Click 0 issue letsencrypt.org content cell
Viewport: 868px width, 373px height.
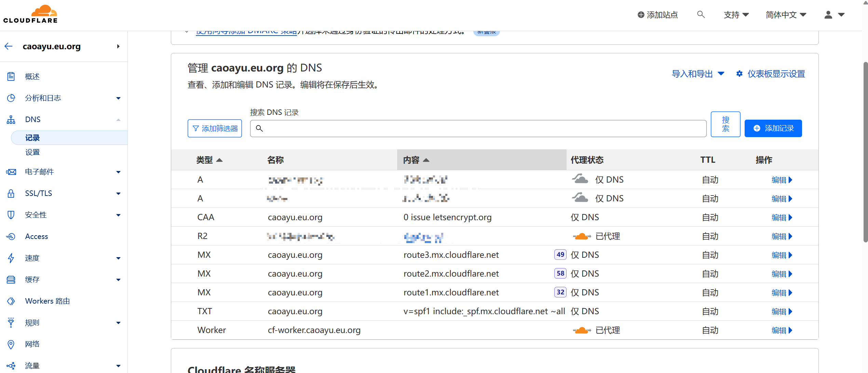pos(447,217)
